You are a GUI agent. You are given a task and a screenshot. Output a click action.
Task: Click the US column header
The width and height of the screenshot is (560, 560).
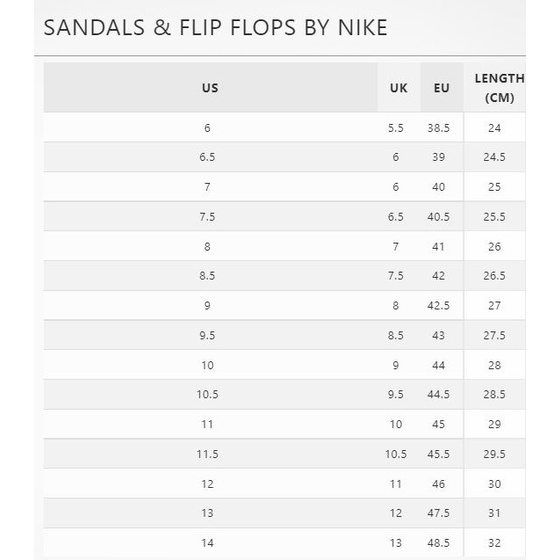point(210,88)
